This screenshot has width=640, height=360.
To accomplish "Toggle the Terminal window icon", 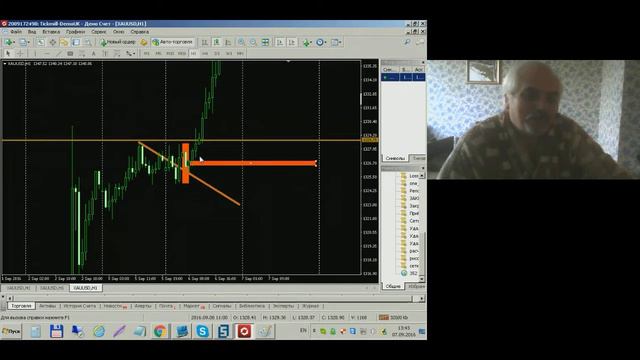I will [76, 42].
